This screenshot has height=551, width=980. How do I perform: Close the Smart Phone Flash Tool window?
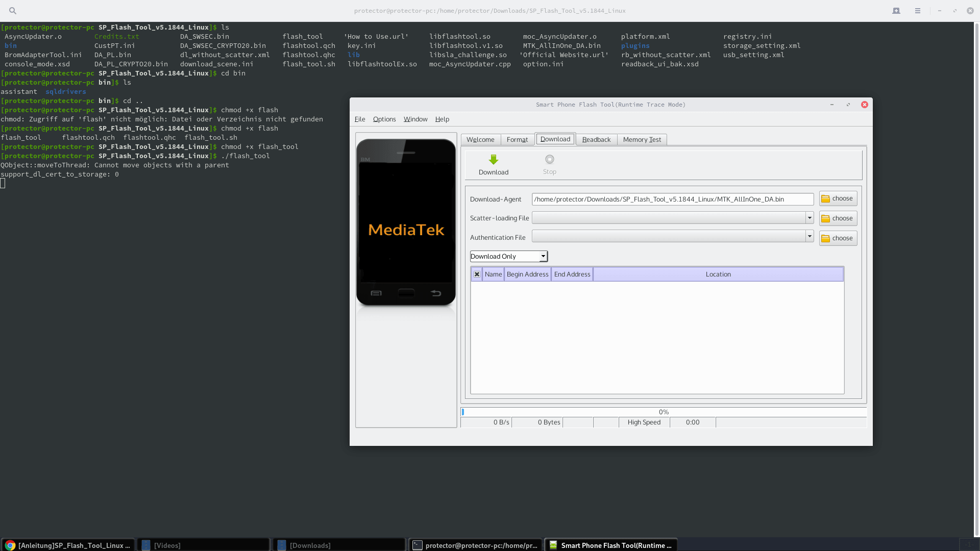[x=865, y=105]
